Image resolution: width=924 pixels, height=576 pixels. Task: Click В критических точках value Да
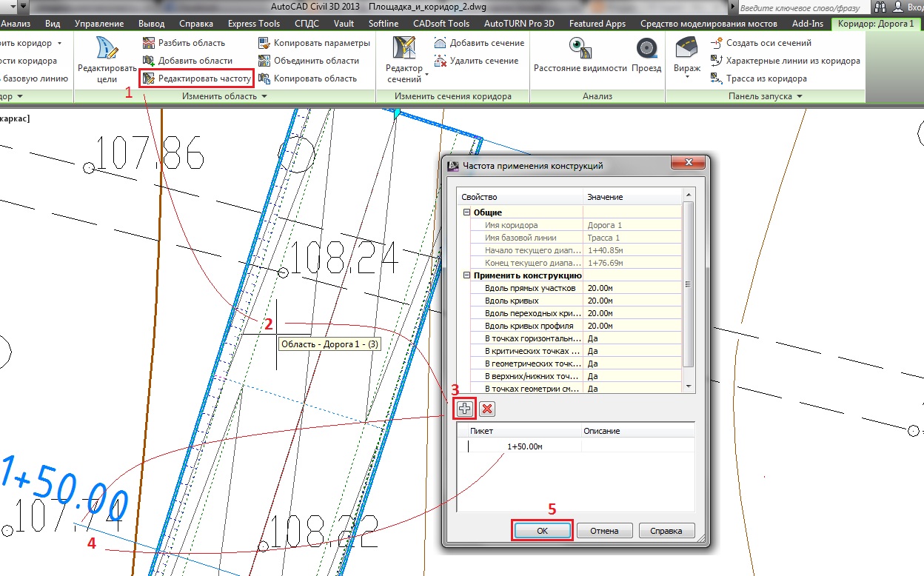632,351
